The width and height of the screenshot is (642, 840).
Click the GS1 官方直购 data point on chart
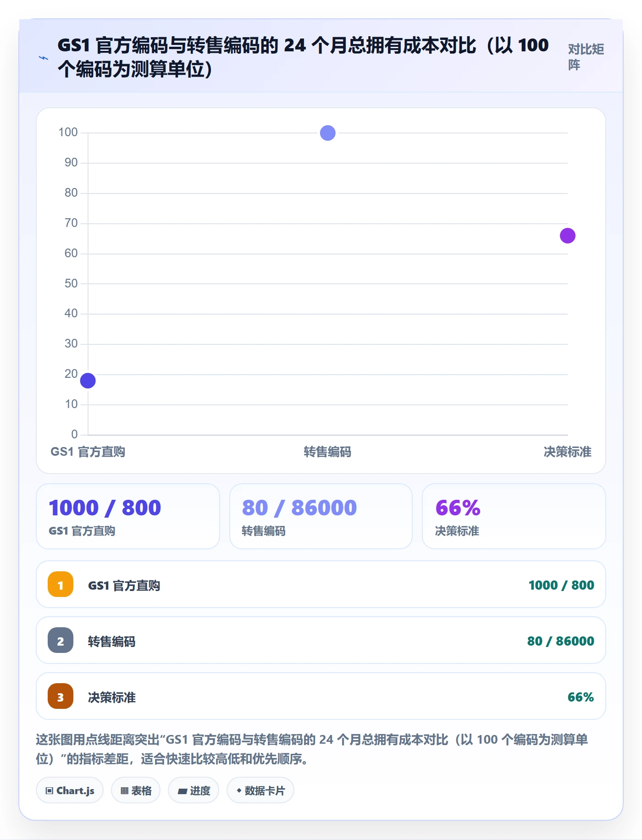[88, 381]
